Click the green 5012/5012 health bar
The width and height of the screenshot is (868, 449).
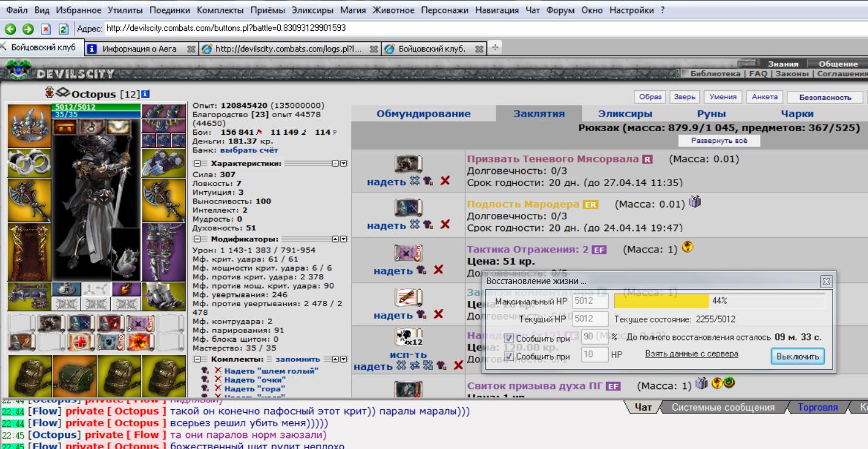tap(97, 107)
